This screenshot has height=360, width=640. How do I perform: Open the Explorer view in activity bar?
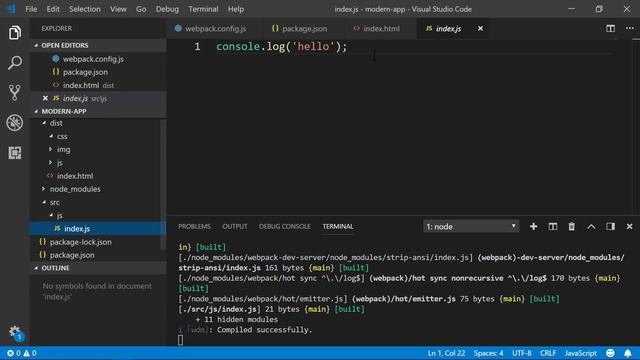coord(15,33)
